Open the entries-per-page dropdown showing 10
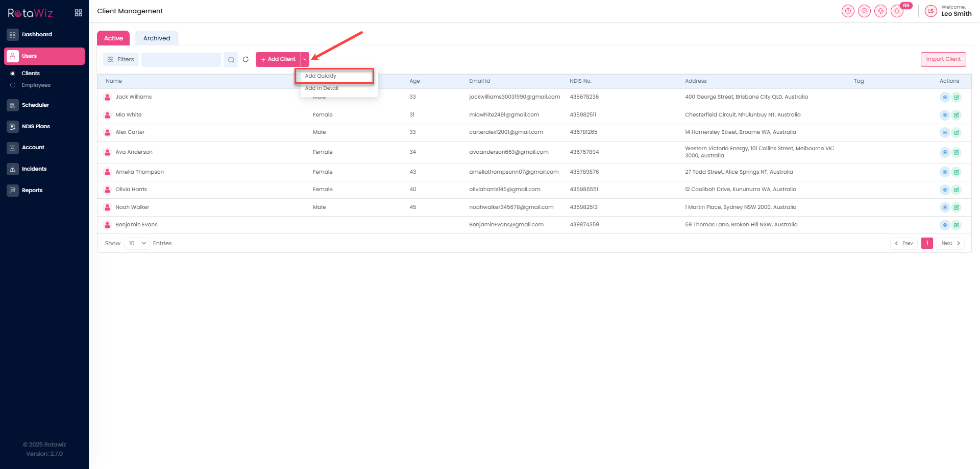 [137, 243]
